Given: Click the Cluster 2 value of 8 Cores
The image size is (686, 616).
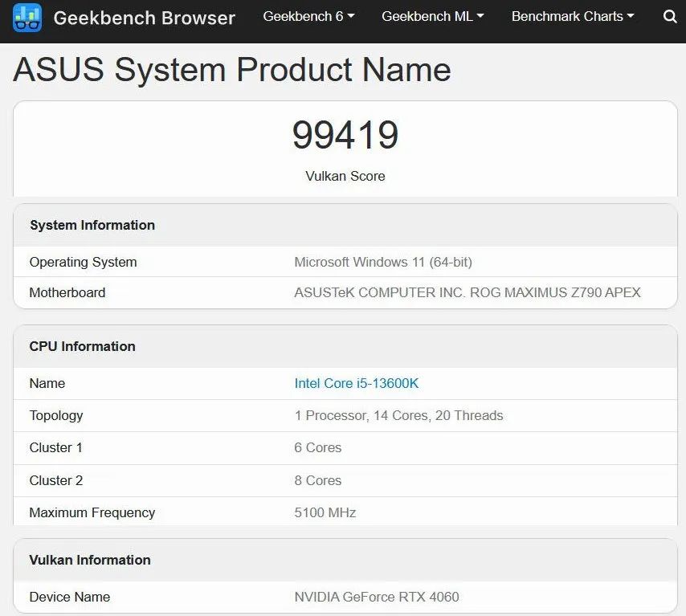Looking at the screenshot, I should click(317, 480).
